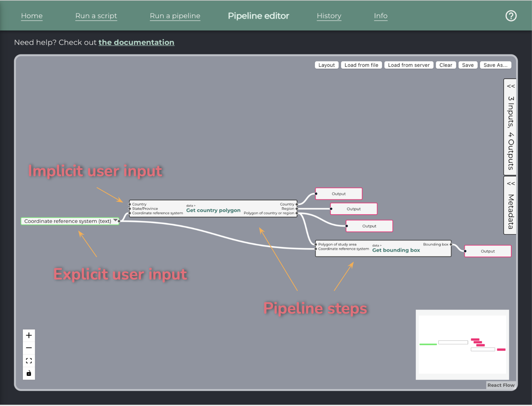Open the Run a script tab
532x406 pixels.
click(x=96, y=16)
